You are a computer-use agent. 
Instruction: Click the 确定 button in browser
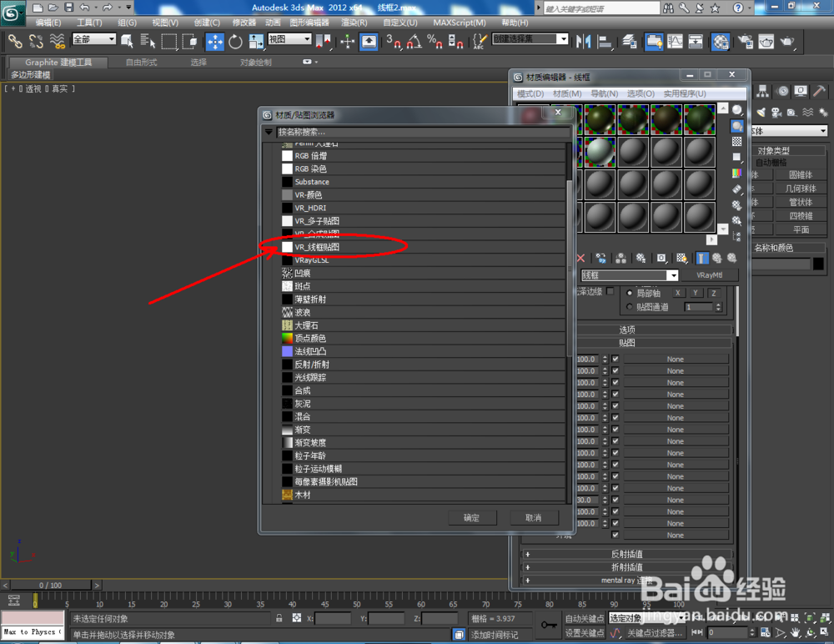pos(472,517)
